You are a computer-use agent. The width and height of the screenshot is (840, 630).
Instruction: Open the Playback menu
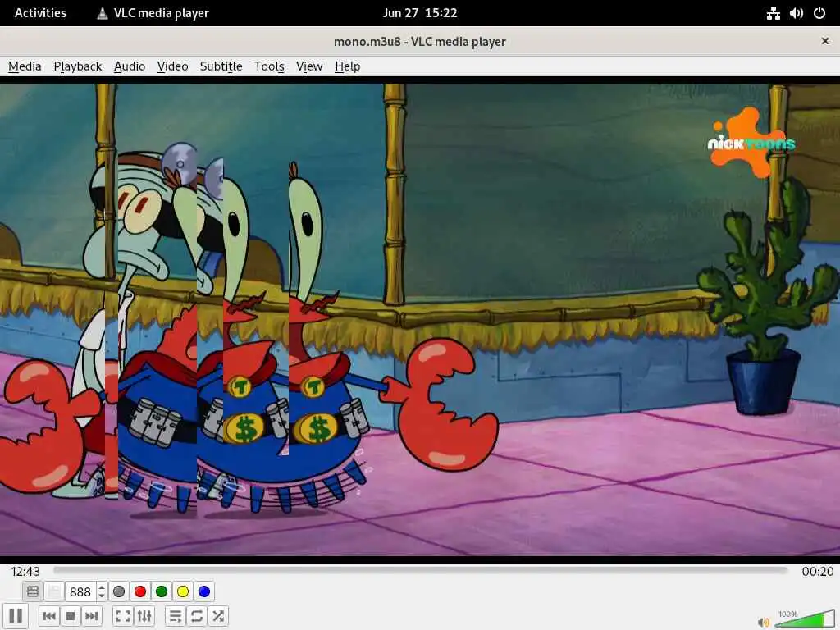(78, 66)
